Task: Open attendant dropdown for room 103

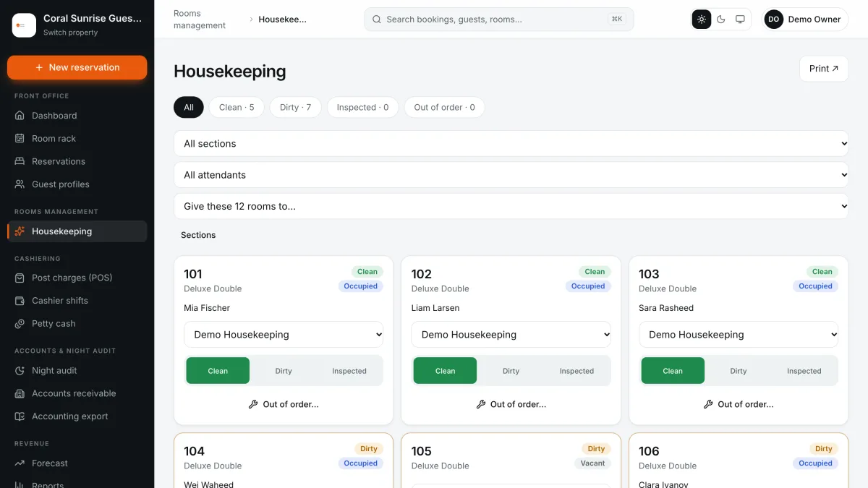Action: (x=739, y=335)
